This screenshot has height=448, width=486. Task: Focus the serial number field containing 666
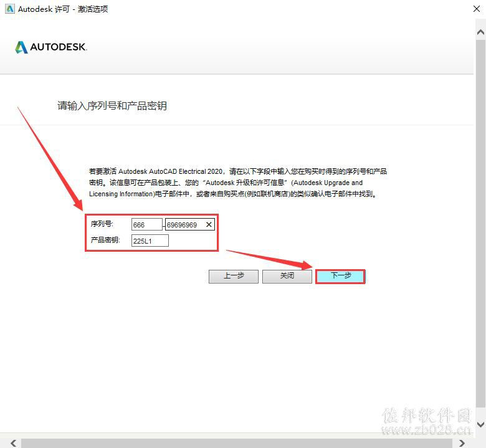(x=147, y=224)
